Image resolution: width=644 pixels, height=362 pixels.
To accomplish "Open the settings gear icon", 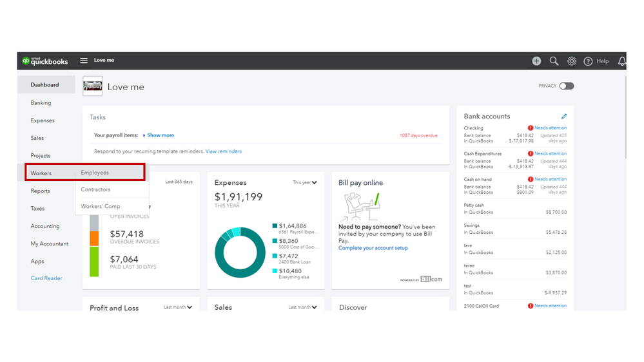I will coord(572,61).
